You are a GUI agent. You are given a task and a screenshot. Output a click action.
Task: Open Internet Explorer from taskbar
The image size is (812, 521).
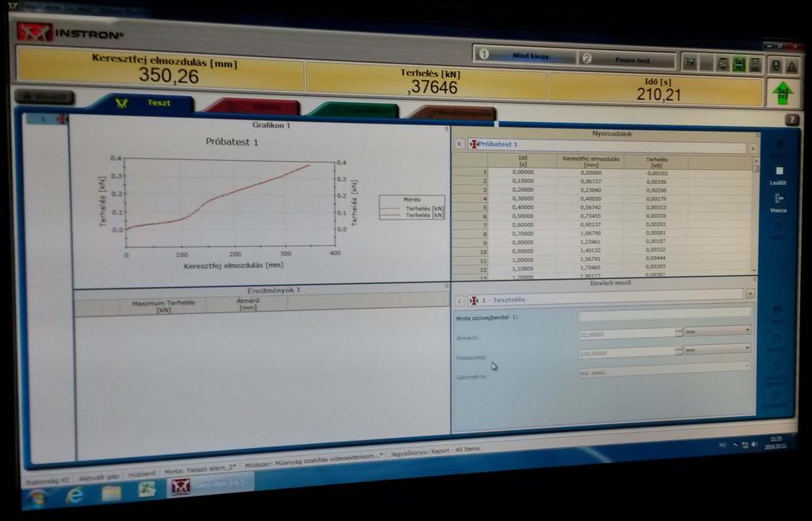tap(74, 495)
